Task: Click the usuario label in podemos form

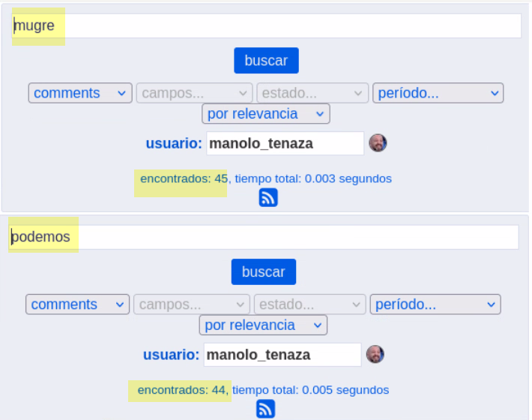Action: click(x=171, y=355)
